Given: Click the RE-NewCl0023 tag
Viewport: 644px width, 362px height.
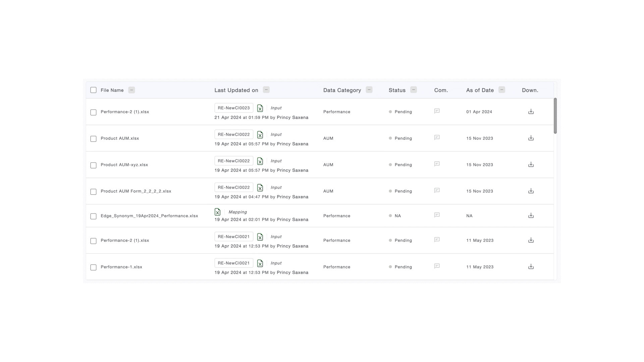Looking at the screenshot, I should tap(234, 108).
